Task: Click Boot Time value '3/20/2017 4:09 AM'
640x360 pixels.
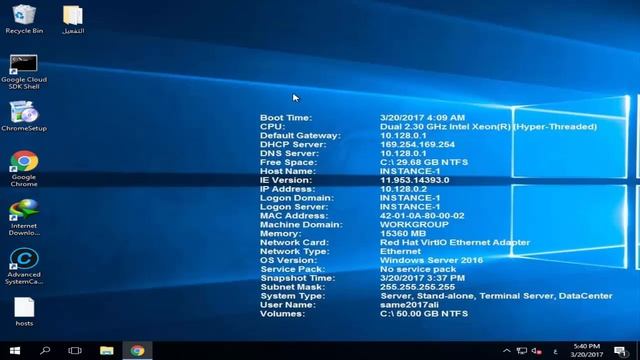Action: 422,118
